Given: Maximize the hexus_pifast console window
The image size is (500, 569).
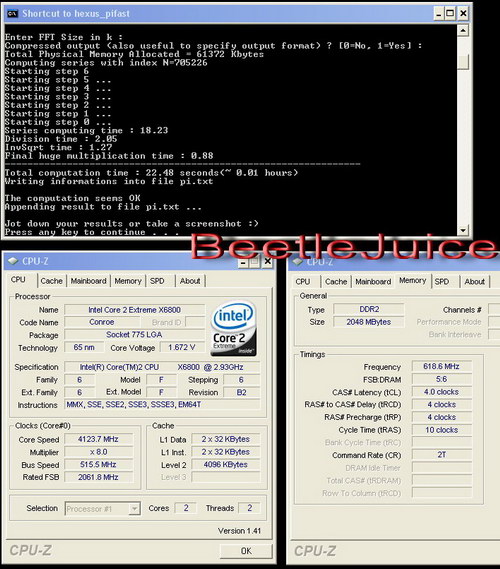Looking at the screenshot, I should [450, 14].
